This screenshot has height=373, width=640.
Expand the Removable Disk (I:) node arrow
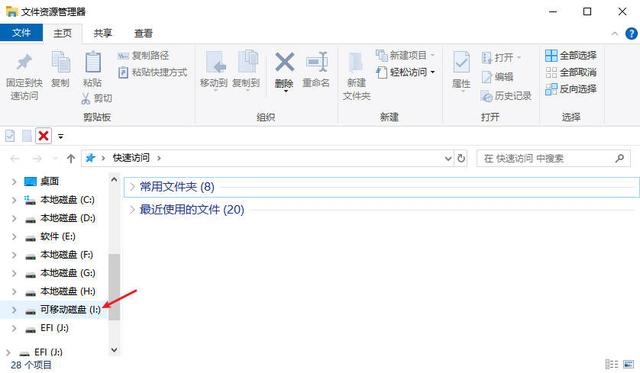tap(14, 310)
